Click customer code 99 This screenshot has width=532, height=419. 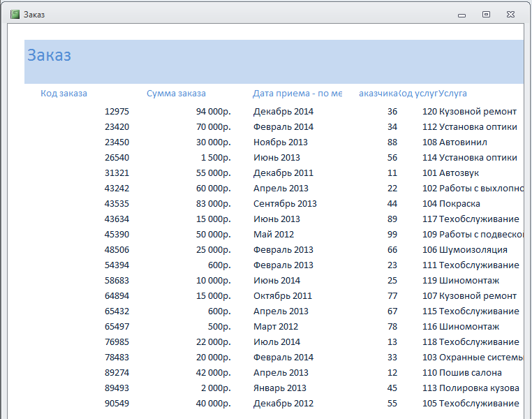[x=392, y=235]
